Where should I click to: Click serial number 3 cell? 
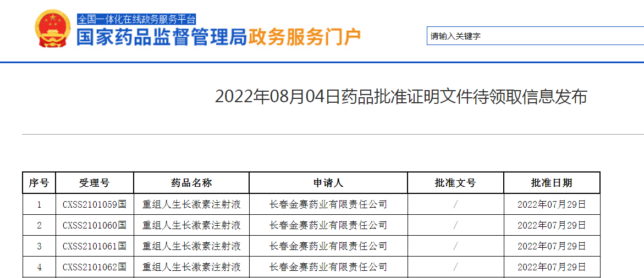(x=40, y=246)
